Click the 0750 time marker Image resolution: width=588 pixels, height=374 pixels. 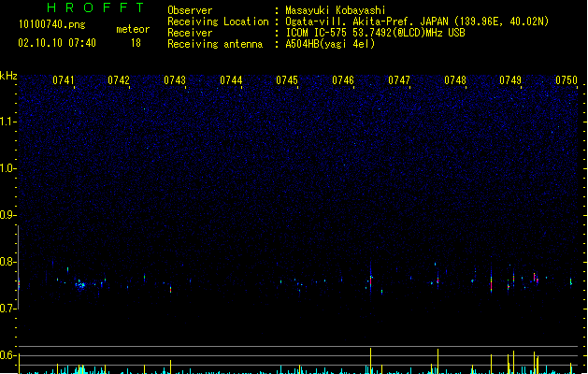point(566,80)
